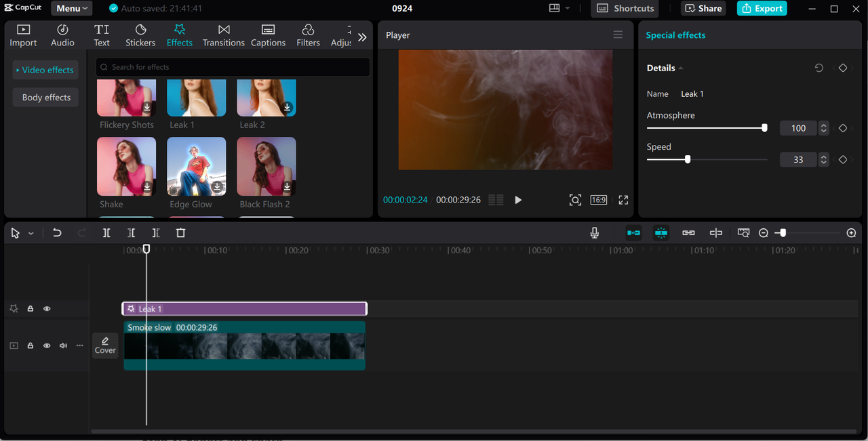The image size is (868, 441).
Task: Click the Shortcuts button
Action: (625, 8)
